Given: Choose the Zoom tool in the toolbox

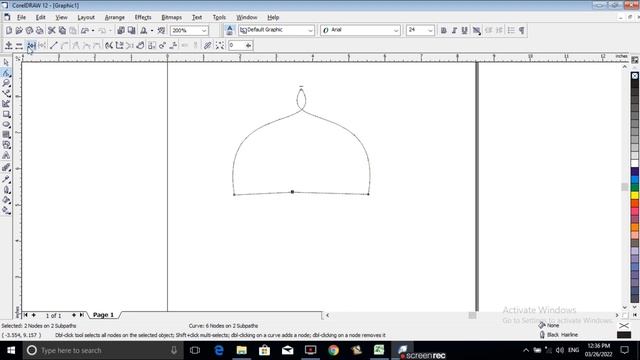Looking at the screenshot, I should tap(6, 83).
